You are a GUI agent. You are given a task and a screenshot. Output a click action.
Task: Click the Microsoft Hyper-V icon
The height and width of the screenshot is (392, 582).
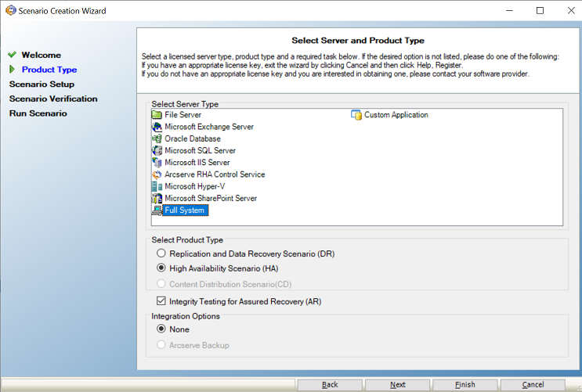click(157, 186)
